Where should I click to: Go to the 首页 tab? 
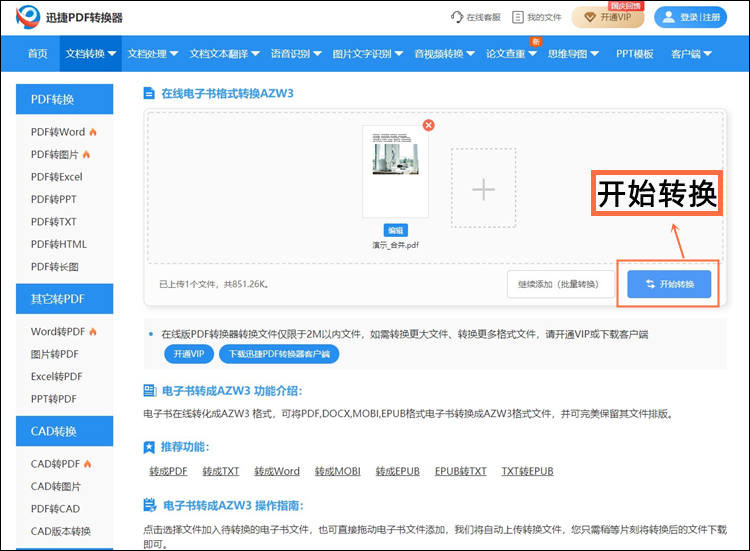(37, 54)
